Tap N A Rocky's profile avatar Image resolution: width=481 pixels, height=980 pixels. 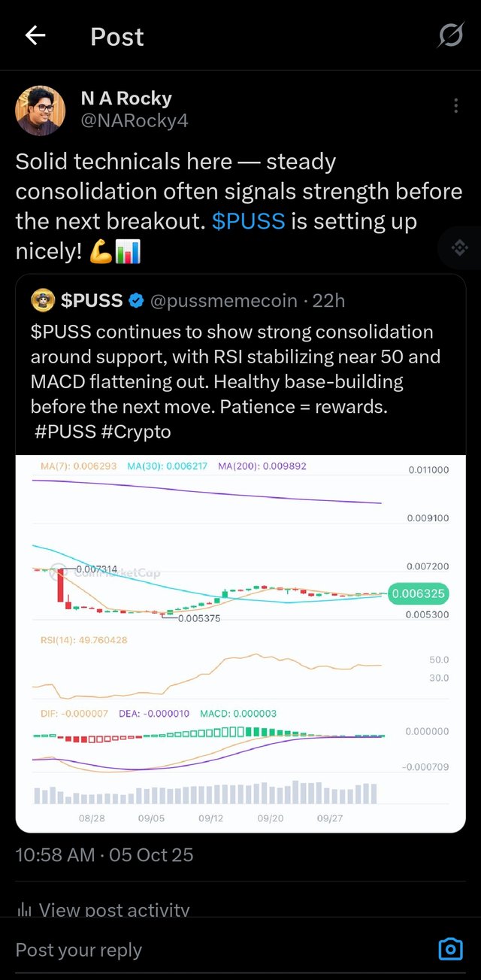pyautogui.click(x=40, y=110)
